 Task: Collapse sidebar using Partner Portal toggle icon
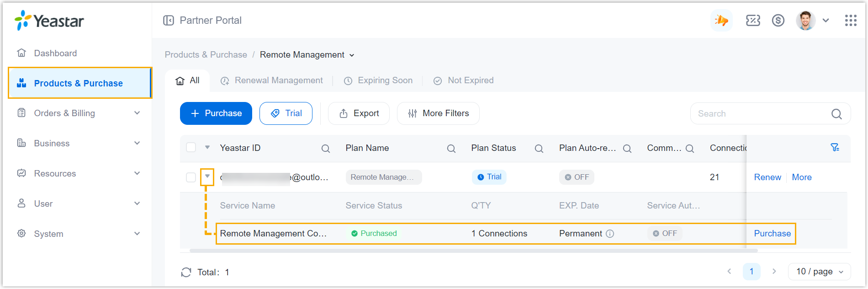coord(169,21)
